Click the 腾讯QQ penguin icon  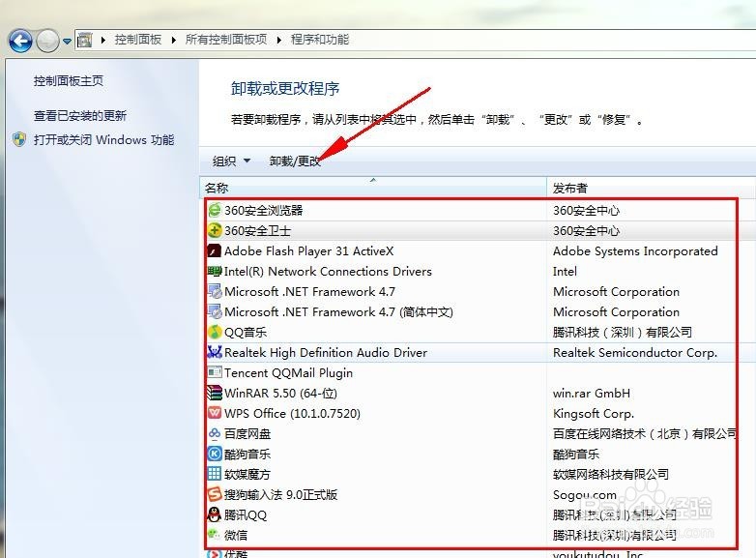pos(215,514)
